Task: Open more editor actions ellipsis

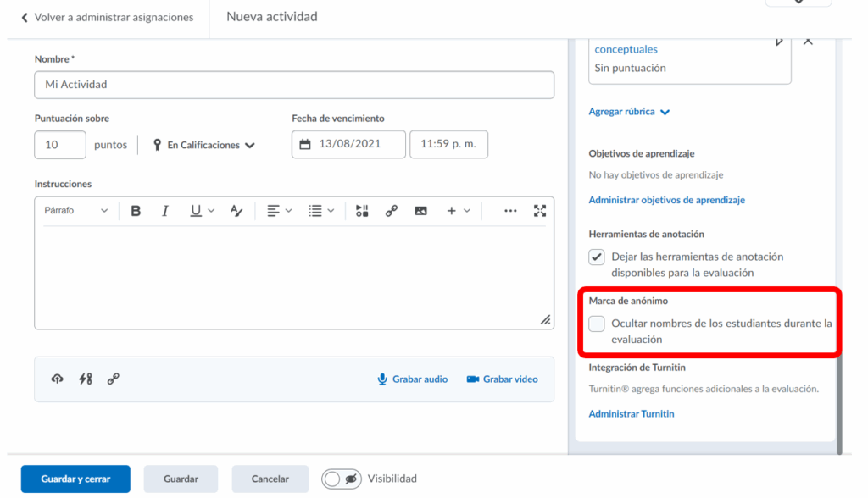Action: tap(510, 211)
